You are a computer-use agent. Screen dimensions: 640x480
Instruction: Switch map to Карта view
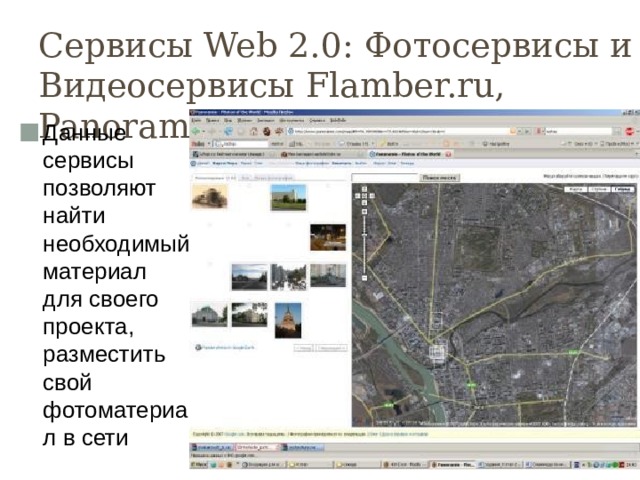[x=576, y=189]
